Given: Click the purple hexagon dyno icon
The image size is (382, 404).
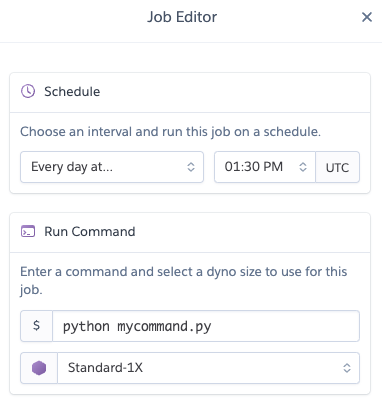Looking at the screenshot, I should 39,368.
